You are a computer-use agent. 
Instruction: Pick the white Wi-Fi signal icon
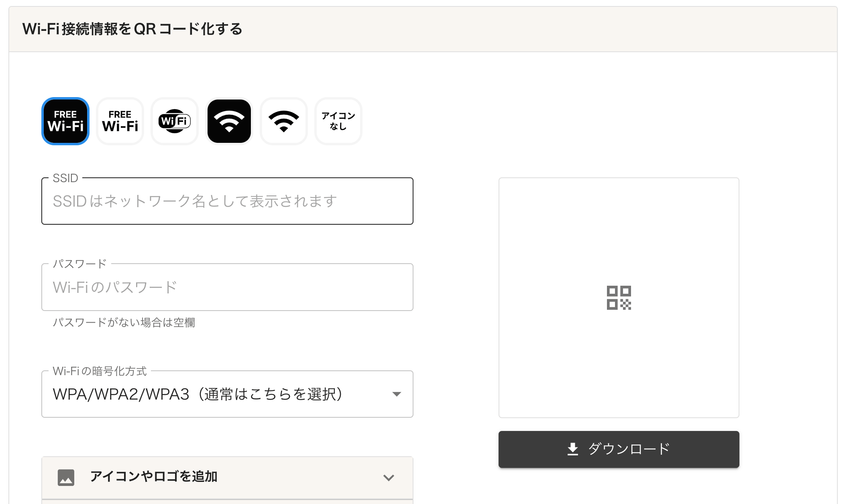pyautogui.click(x=283, y=121)
